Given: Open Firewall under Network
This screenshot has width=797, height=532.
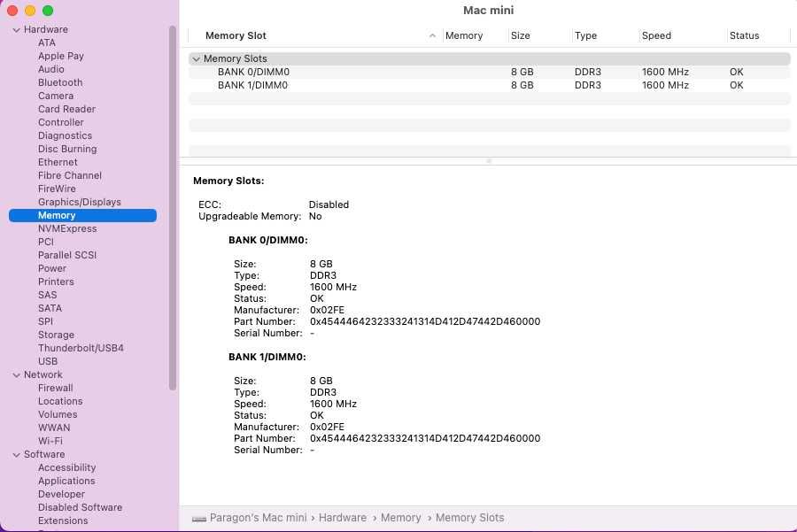Looking at the screenshot, I should (56, 388).
